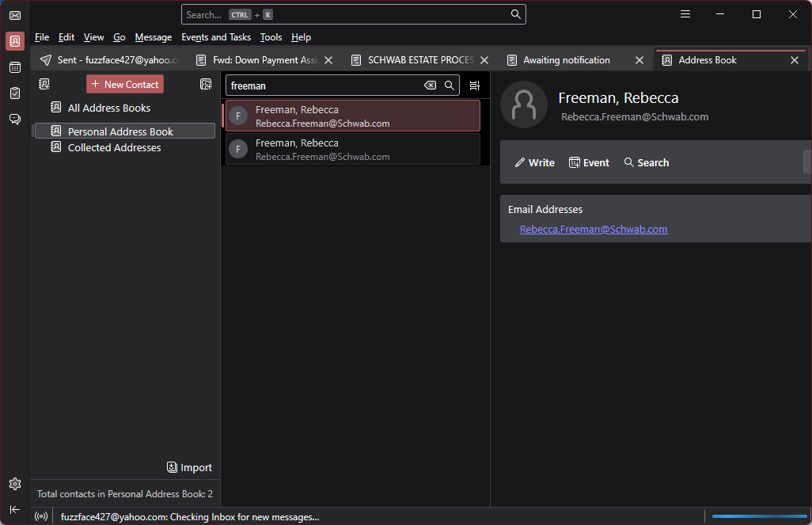Open the Message menu
The height and width of the screenshot is (525, 812).
(154, 37)
